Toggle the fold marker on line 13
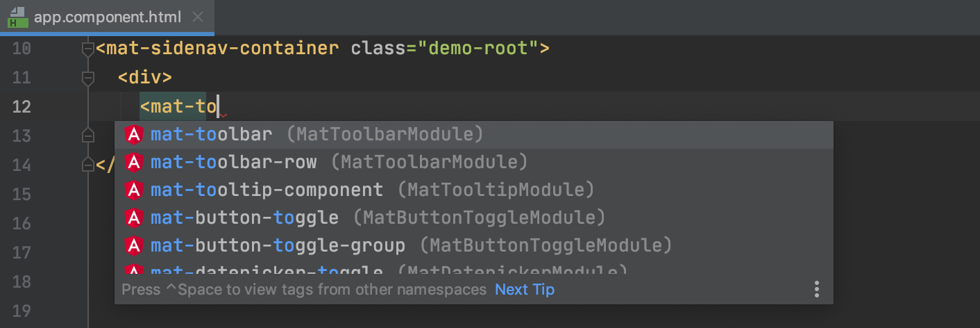980x328 pixels. pyautogui.click(x=87, y=135)
